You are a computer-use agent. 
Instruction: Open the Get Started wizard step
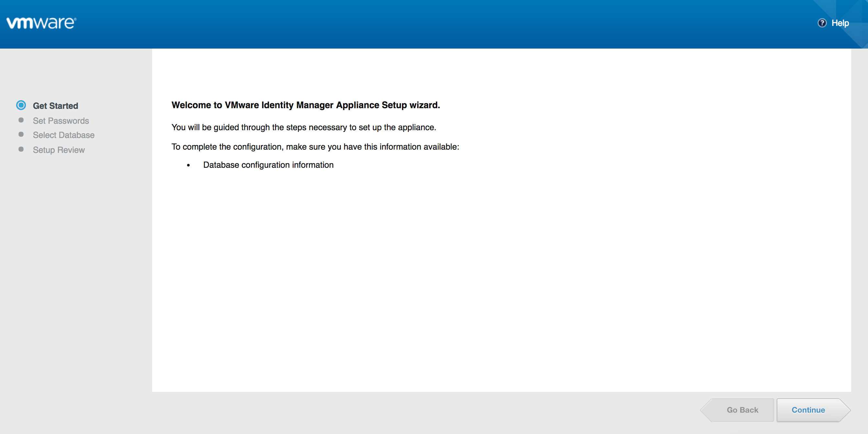[55, 106]
